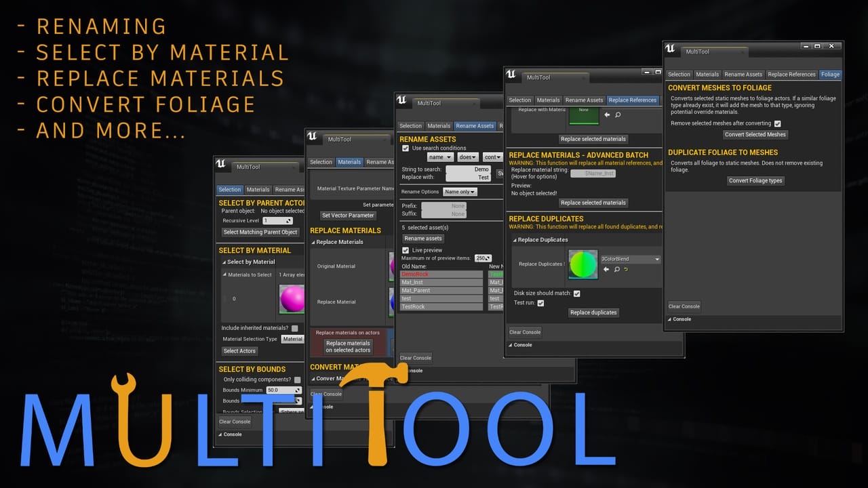Click the Rename assets button
868x488 pixels.
(422, 238)
